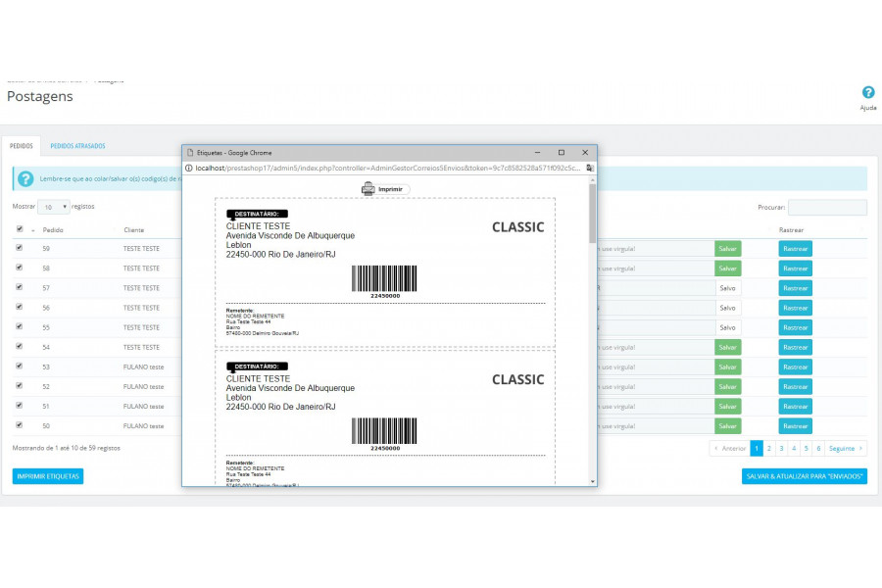Switch to the Pedidos tab
882x588 pixels.
click(22, 146)
